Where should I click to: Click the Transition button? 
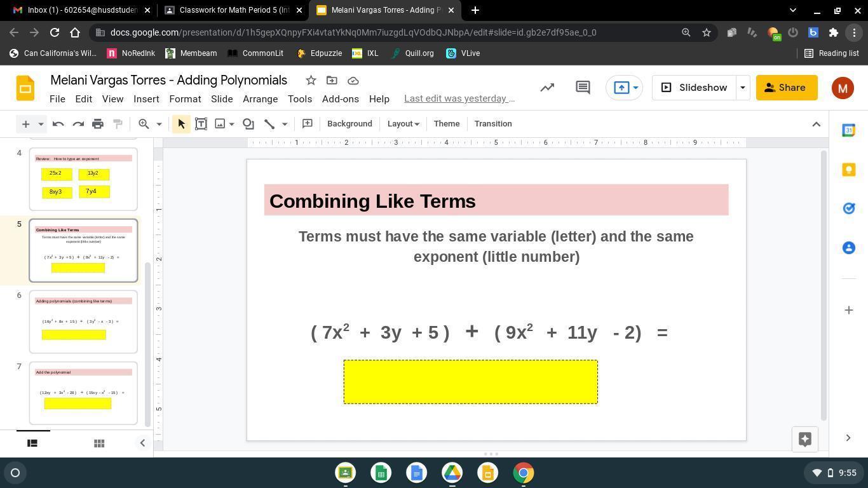pos(493,124)
